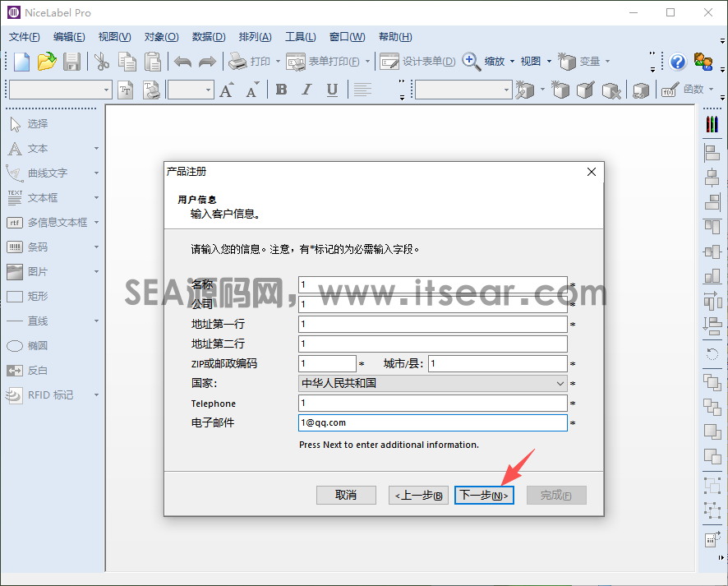728x586 pixels.
Task: Paste from clipboard icon
Action: tap(152, 62)
